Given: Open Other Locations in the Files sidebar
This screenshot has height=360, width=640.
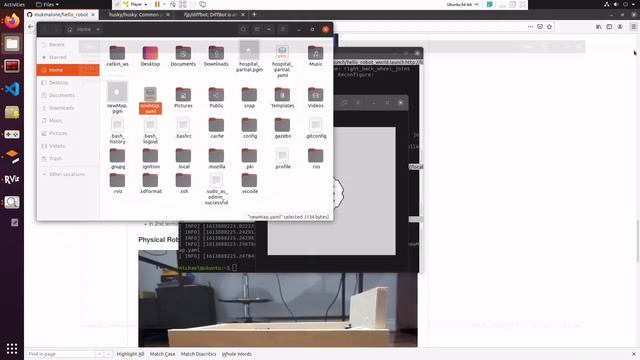Looking at the screenshot, I should click(x=68, y=174).
